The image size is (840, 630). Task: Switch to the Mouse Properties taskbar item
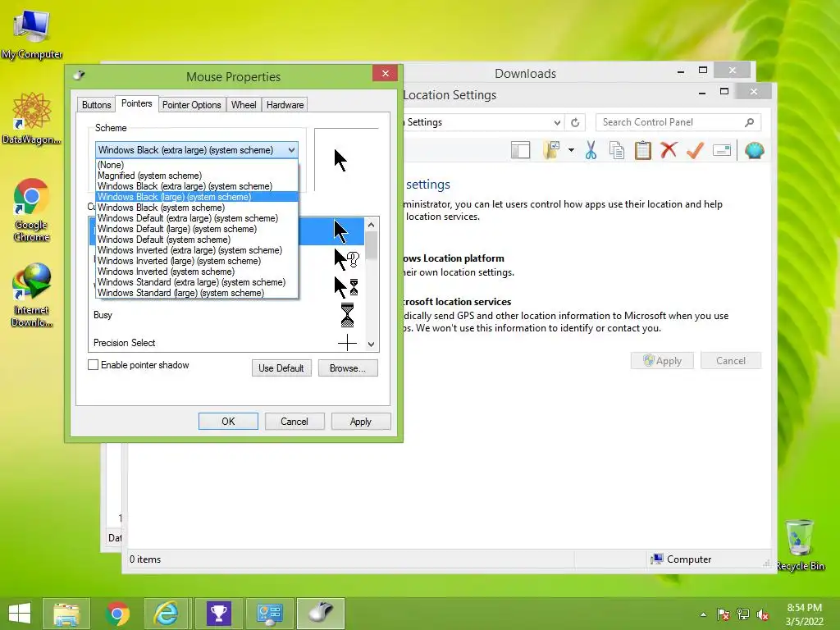coord(321,614)
